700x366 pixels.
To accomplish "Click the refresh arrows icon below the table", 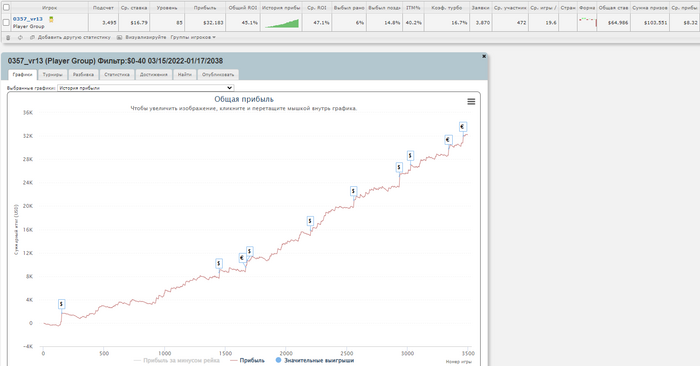I will coord(20,37).
